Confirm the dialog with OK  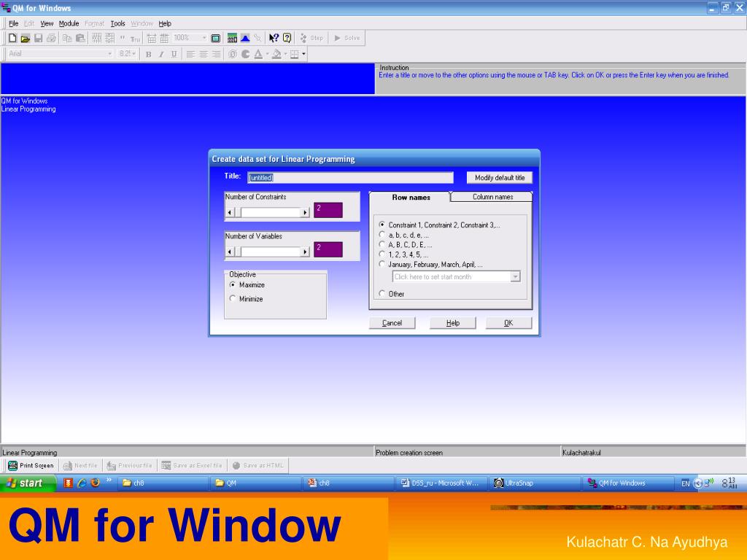coord(508,323)
